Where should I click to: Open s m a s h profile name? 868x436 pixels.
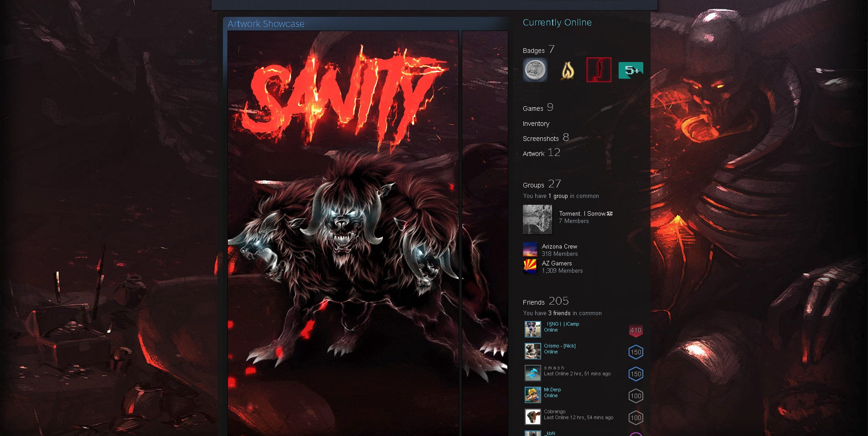click(554, 368)
